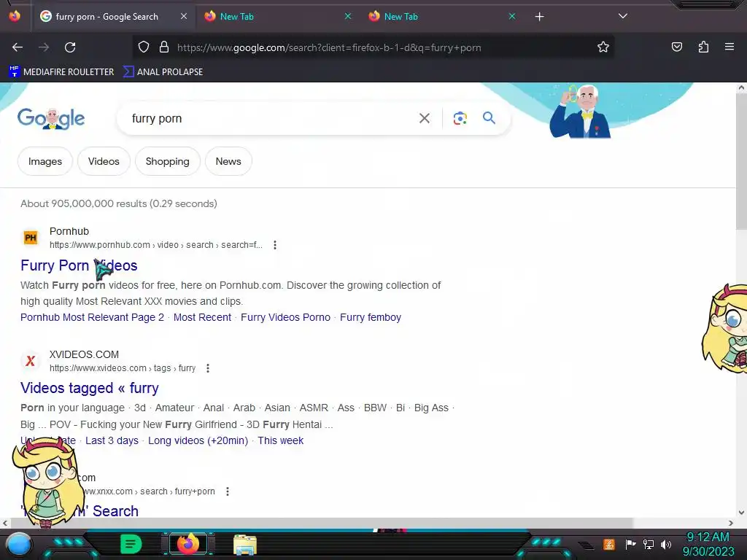Clear the Google search query

pyautogui.click(x=425, y=118)
